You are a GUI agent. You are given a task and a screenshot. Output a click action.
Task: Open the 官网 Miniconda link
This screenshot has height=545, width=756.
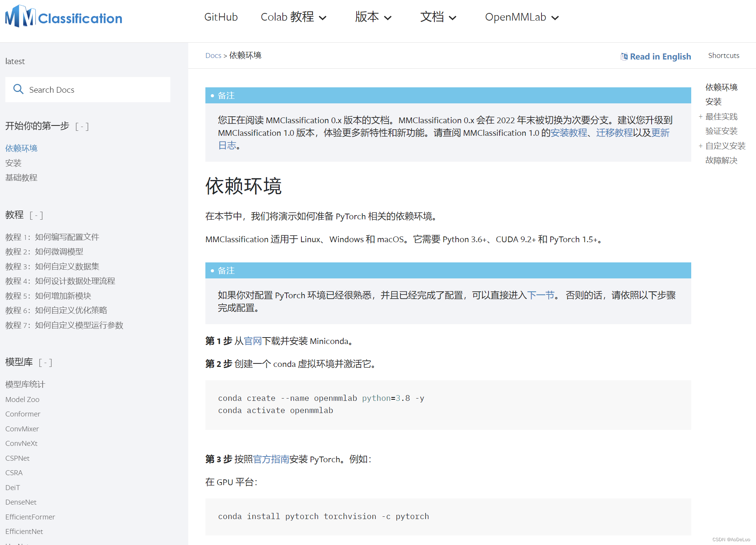point(253,341)
